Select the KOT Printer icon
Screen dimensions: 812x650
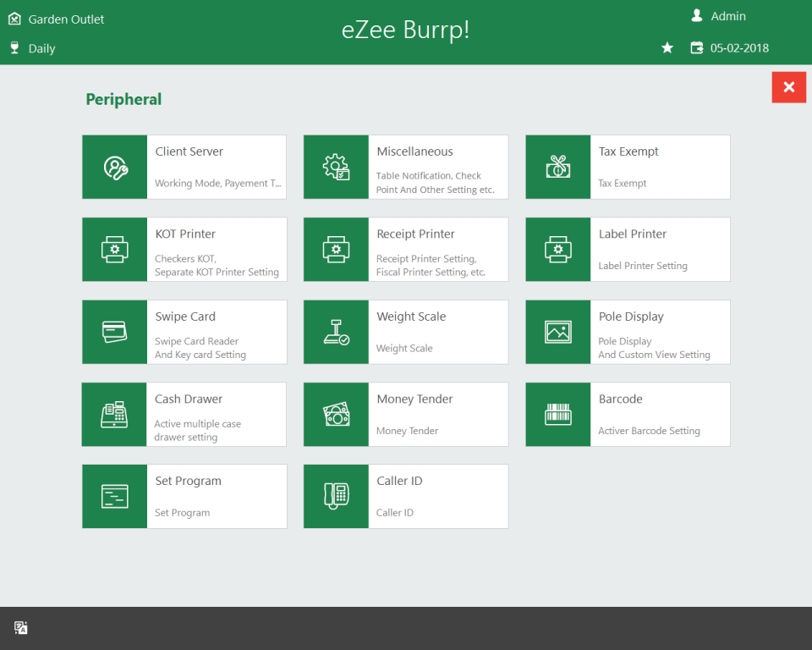point(114,249)
